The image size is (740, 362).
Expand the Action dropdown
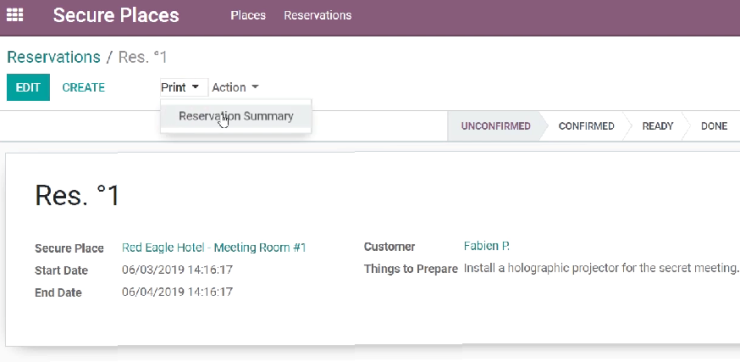(x=235, y=87)
